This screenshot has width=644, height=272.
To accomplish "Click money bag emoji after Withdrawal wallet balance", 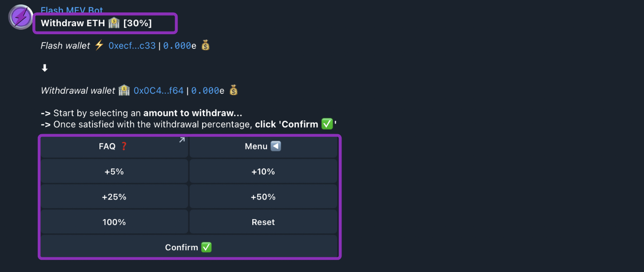I will click(x=234, y=91).
